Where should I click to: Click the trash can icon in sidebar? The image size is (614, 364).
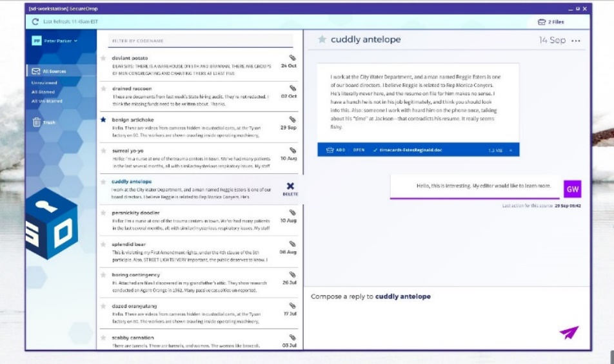point(36,122)
